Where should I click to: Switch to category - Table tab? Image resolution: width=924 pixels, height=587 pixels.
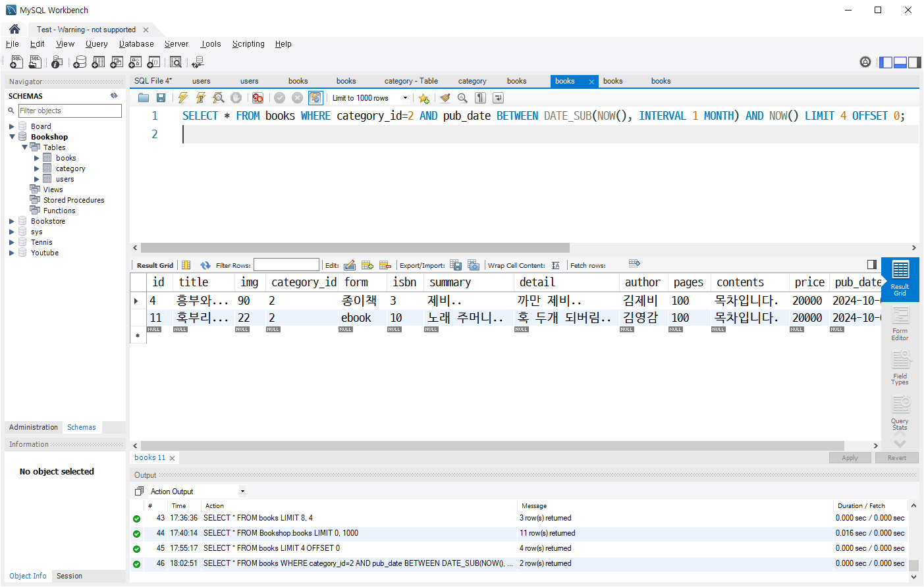[x=411, y=81]
